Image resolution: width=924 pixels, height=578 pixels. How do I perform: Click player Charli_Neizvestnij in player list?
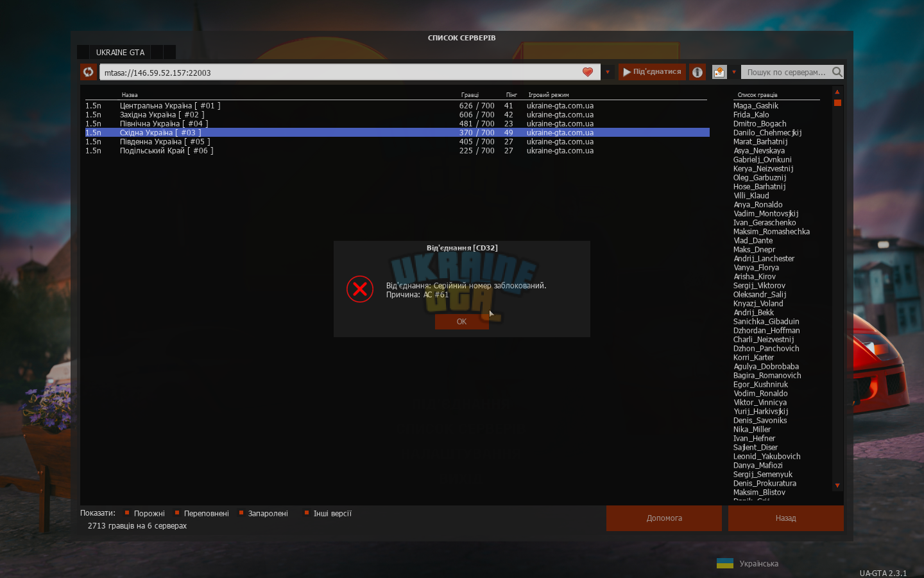tap(764, 339)
